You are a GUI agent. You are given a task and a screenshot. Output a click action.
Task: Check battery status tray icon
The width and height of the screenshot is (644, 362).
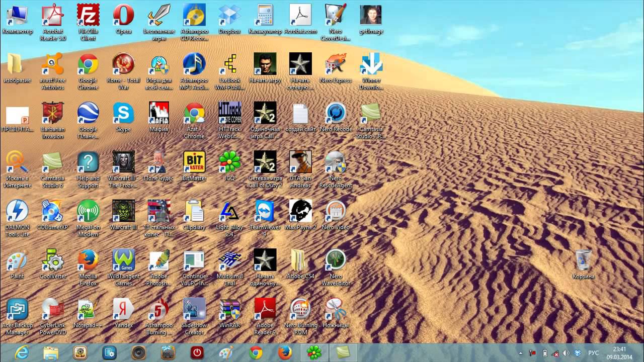[545, 353]
